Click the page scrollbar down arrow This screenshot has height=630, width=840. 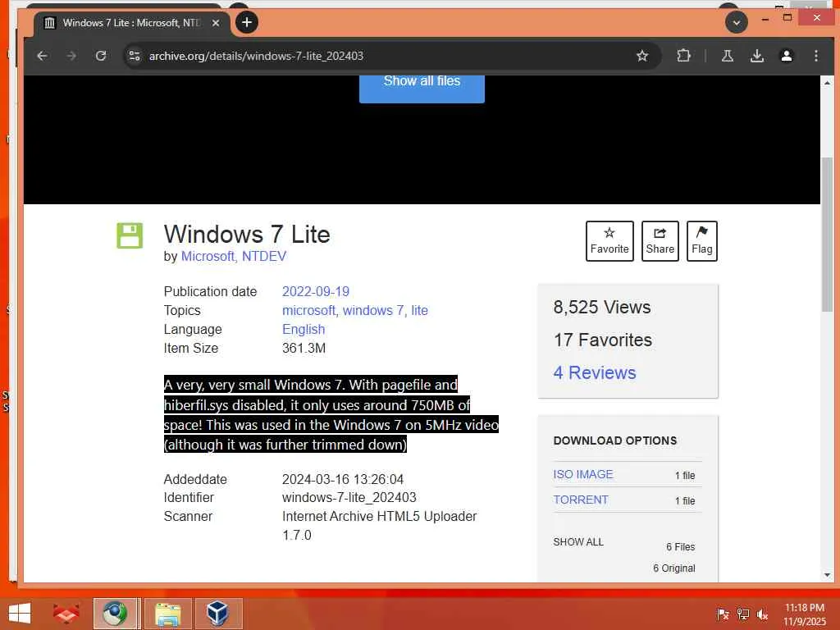[827, 575]
